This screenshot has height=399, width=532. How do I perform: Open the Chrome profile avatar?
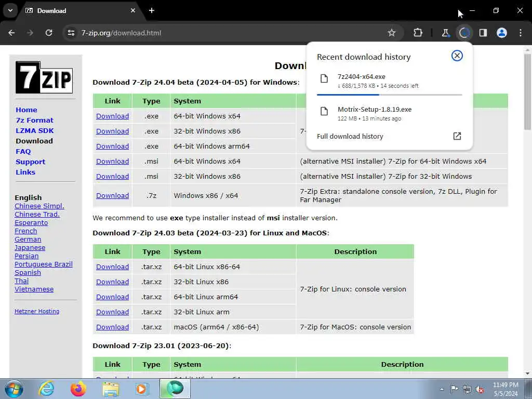tap(502, 33)
